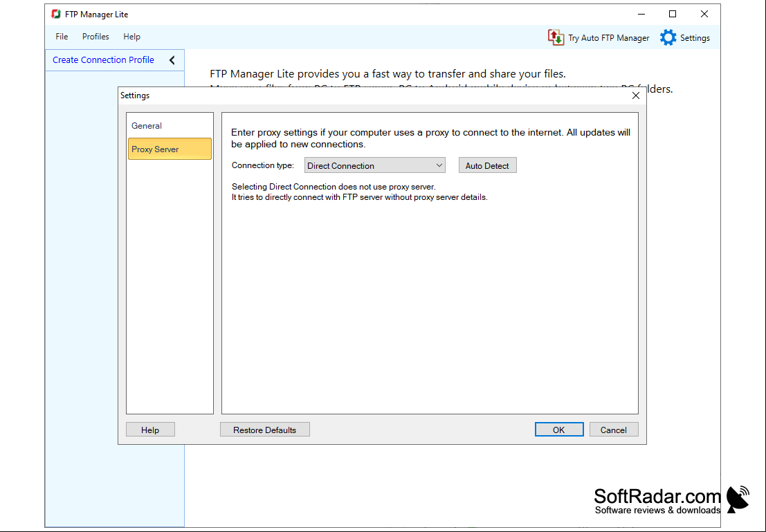
Task: Minimize the FTP Manager Lite window
Action: point(641,14)
